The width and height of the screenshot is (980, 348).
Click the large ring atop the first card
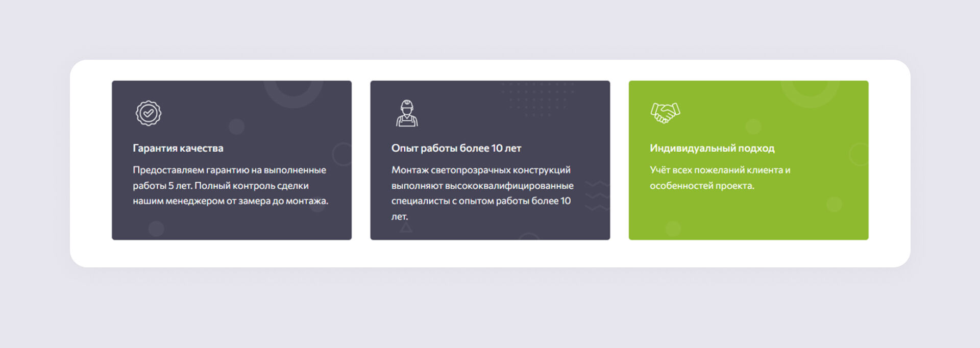(x=293, y=92)
